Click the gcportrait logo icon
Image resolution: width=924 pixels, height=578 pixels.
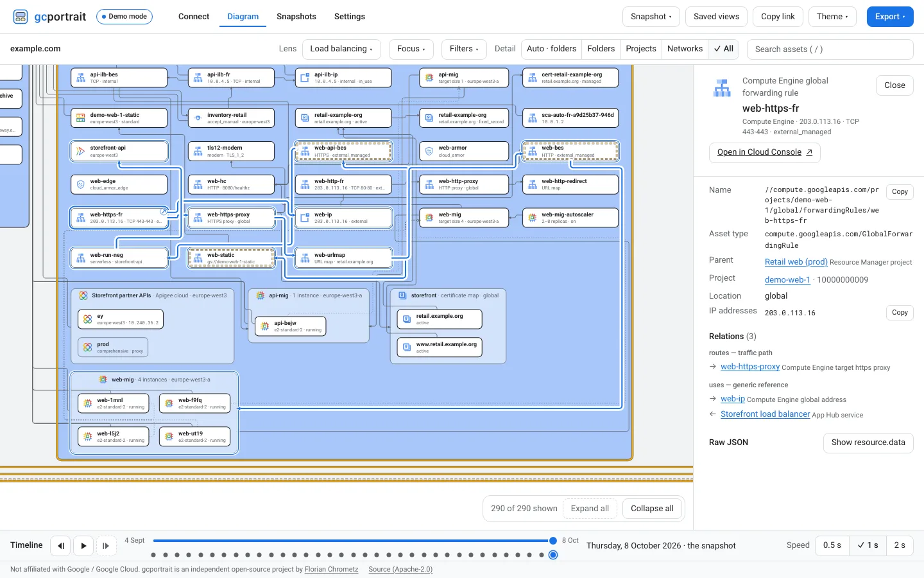tap(21, 17)
